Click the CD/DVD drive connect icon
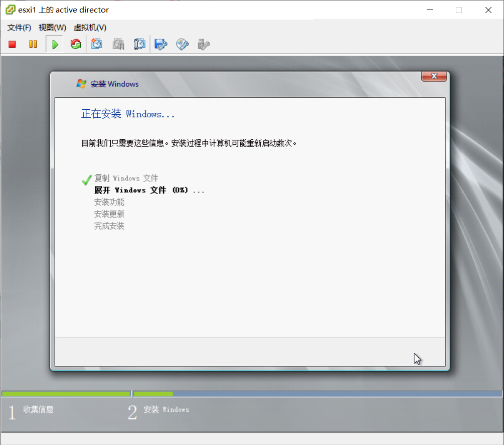504x445 pixels. [182, 44]
